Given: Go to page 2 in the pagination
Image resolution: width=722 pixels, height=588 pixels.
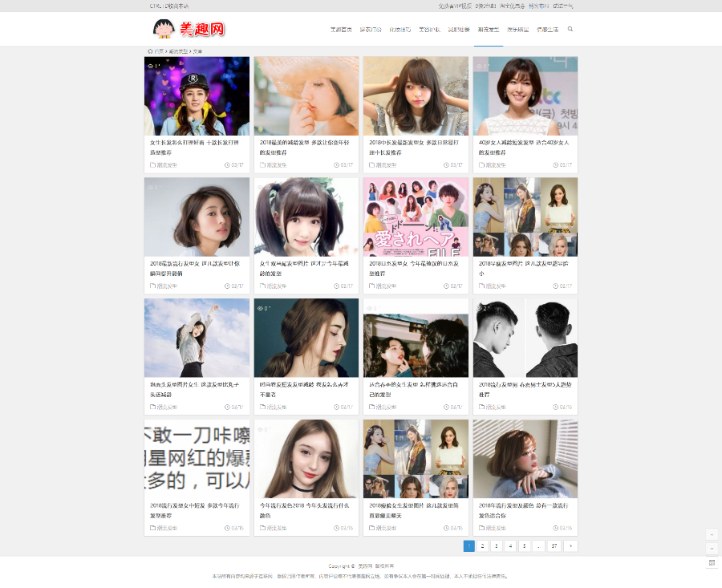Looking at the screenshot, I should 482,545.
